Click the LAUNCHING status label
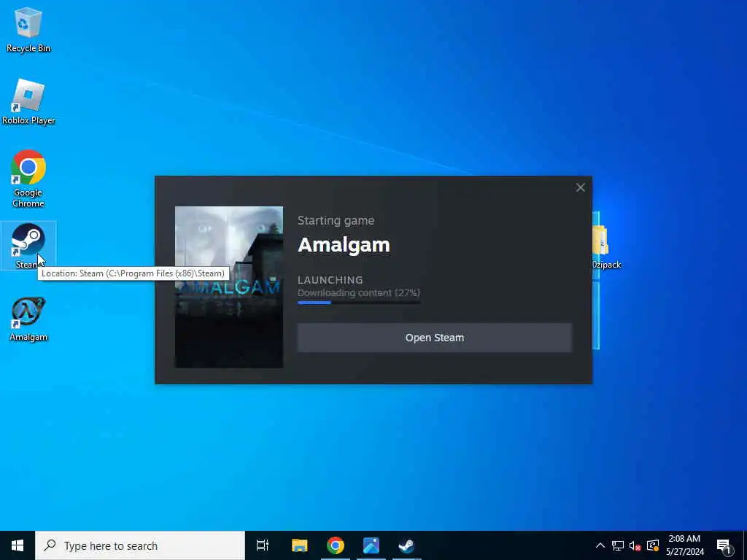The image size is (747, 560). (x=330, y=280)
